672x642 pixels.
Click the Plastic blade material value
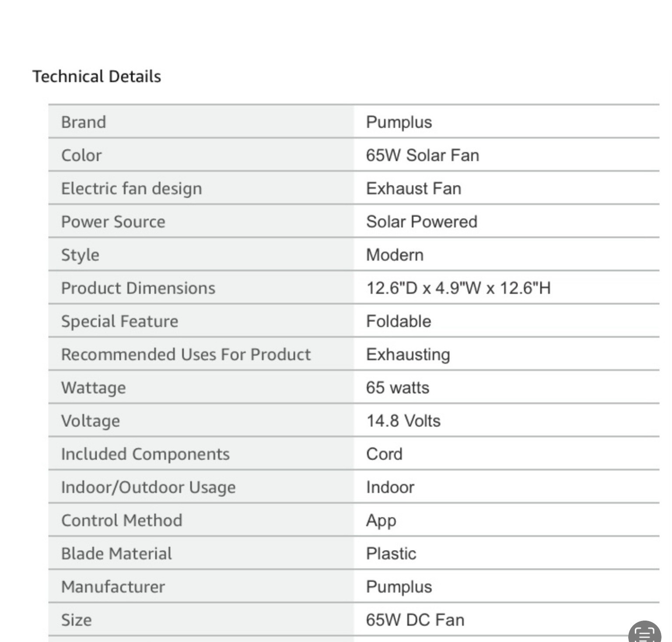391,554
